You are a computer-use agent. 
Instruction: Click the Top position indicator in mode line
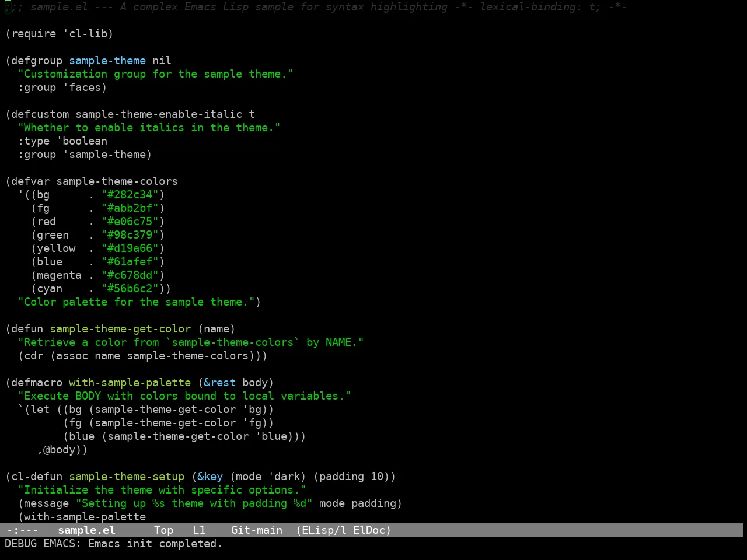click(x=163, y=530)
